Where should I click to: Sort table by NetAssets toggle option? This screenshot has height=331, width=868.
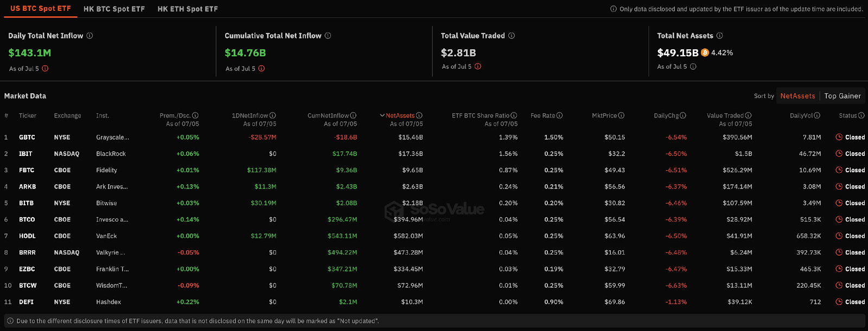[x=797, y=96]
